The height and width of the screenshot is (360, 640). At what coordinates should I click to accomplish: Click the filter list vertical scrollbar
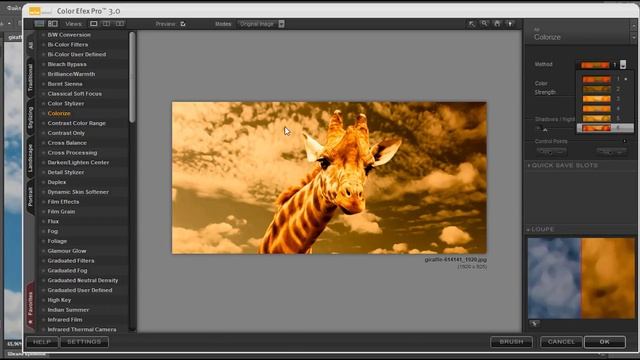click(x=132, y=78)
